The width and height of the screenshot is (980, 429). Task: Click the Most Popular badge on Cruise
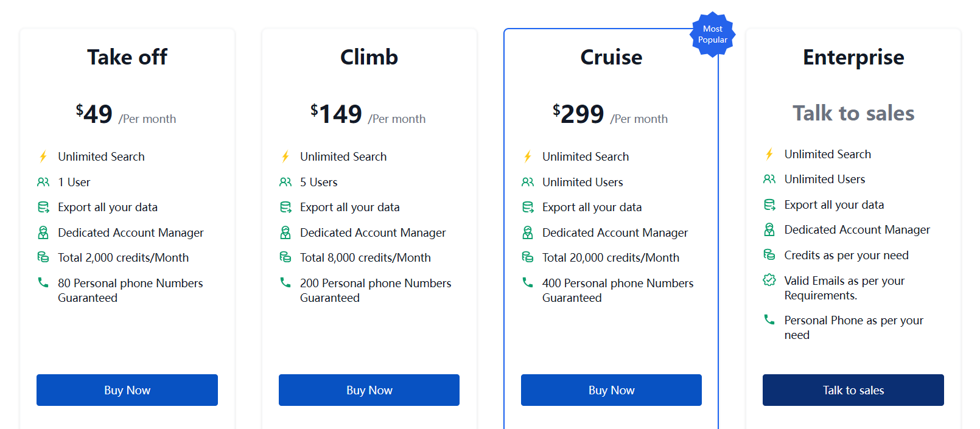coord(713,35)
